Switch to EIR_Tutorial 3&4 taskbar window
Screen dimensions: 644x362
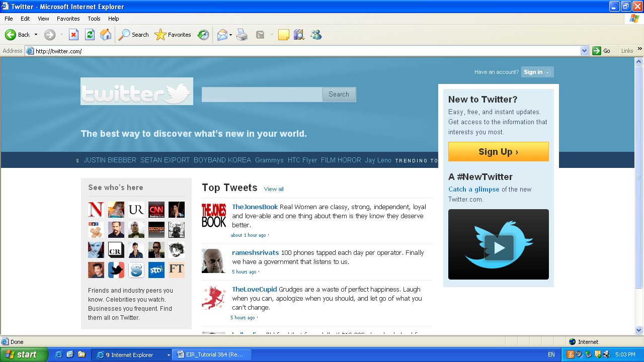[x=211, y=355]
